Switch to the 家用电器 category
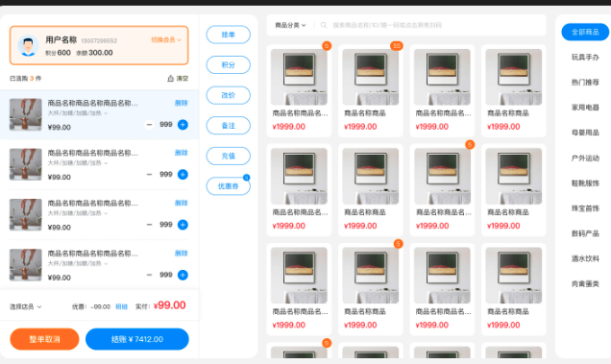The width and height of the screenshot is (611, 364). tap(585, 108)
